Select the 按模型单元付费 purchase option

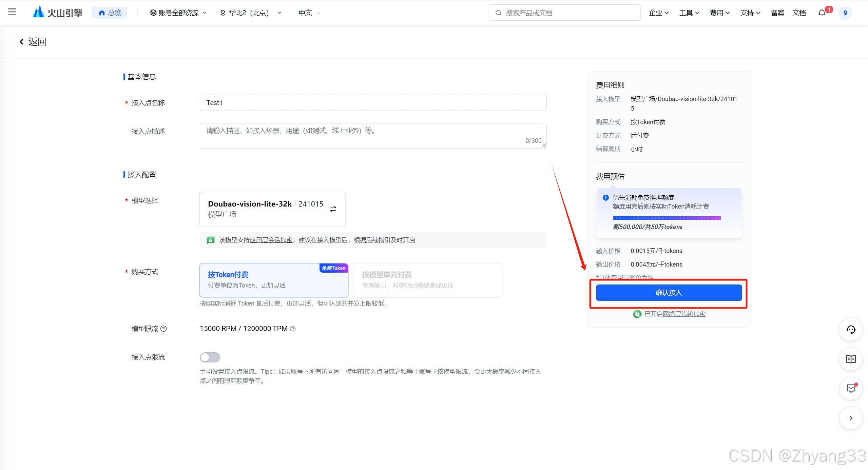(x=427, y=280)
